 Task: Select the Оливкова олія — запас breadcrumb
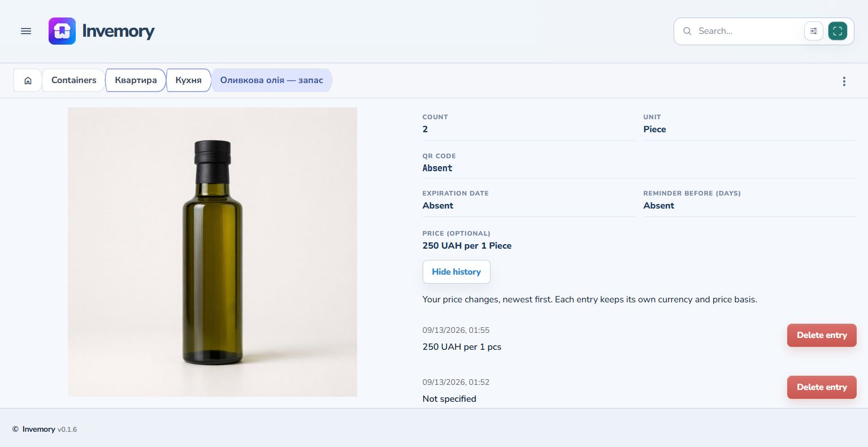pos(272,80)
